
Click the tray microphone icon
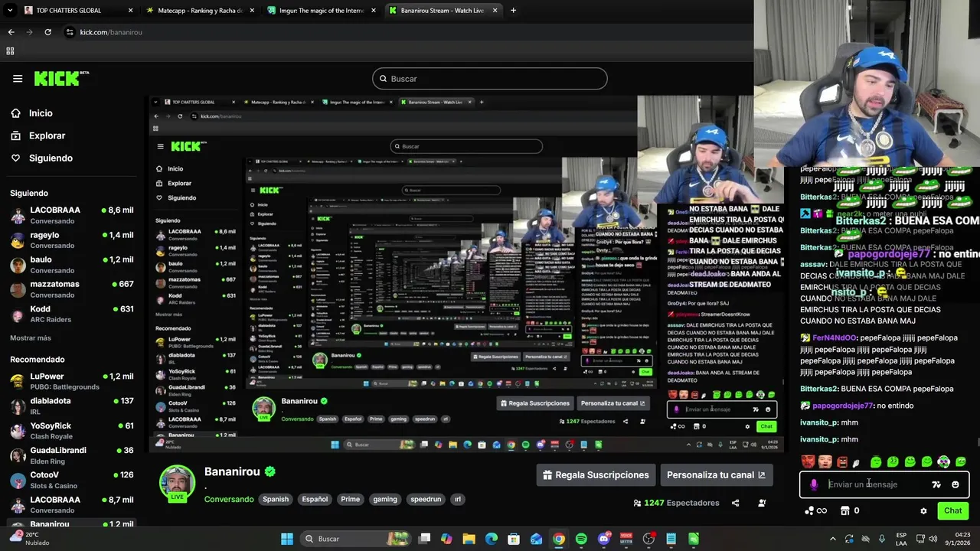click(882, 539)
